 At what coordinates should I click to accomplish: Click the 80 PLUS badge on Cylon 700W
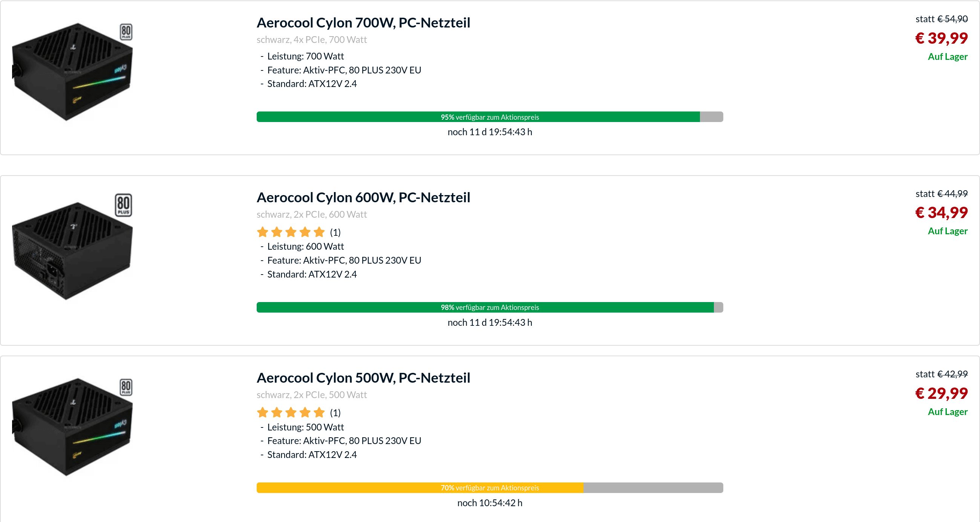click(x=126, y=32)
